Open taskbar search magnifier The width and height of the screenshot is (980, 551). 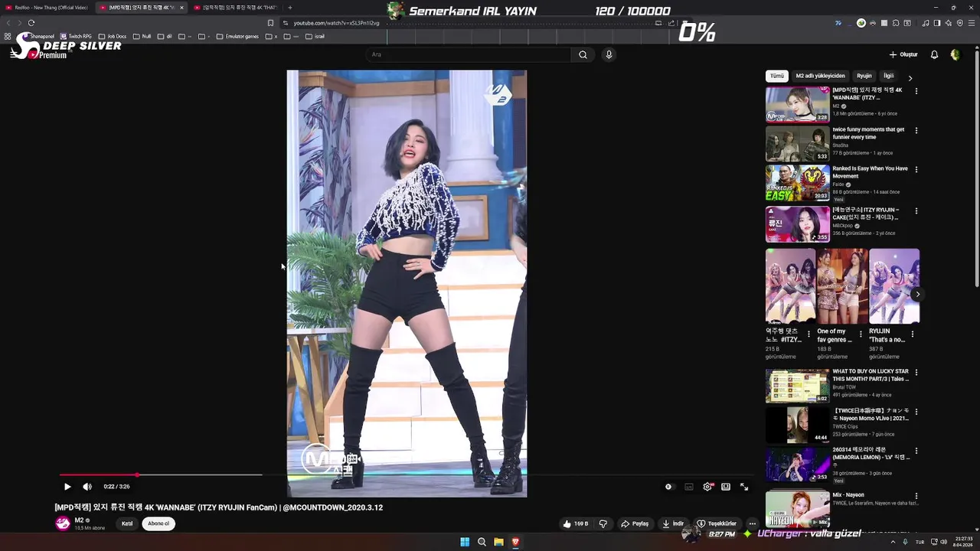[x=482, y=542]
